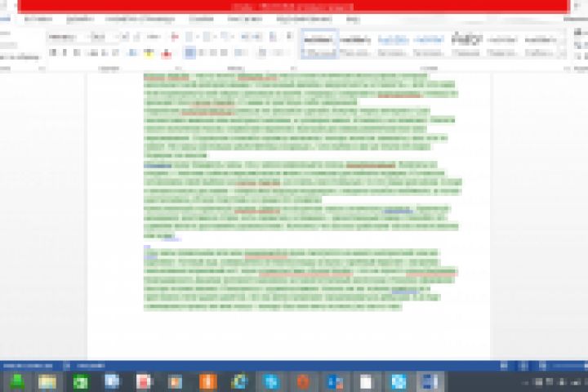The width and height of the screenshot is (588, 392).
Task: Click the proofing errors icon in status bar
Action: (x=67, y=366)
